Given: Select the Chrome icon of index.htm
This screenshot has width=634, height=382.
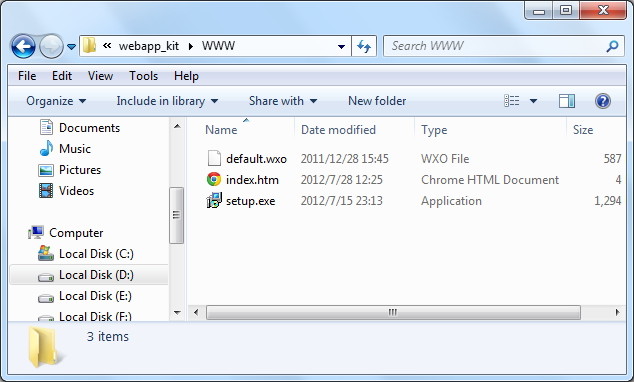Looking at the screenshot, I should coord(214,179).
